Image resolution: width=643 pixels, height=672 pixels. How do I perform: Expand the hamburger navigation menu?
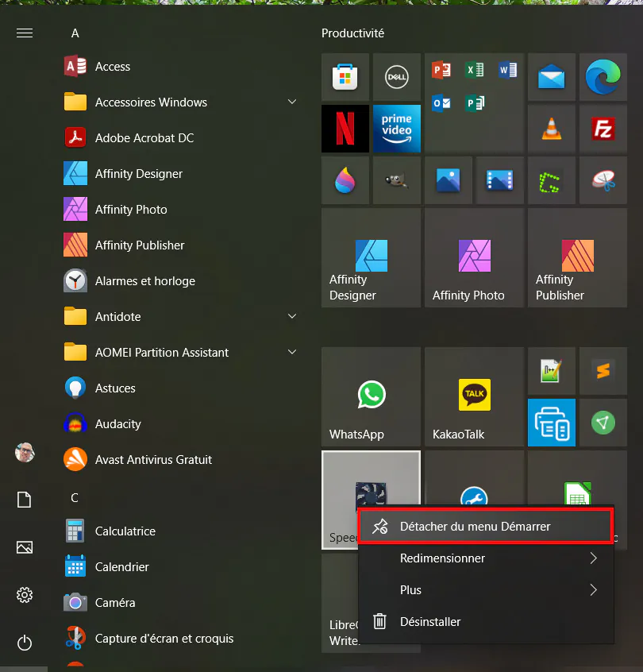pos(25,33)
